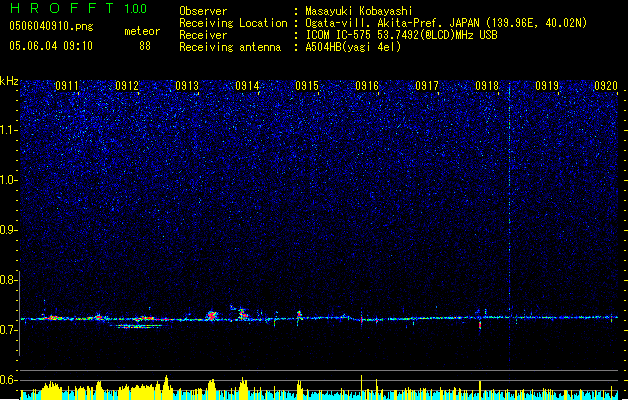
Task: Click the 0916 time marker
Action: tap(367, 86)
